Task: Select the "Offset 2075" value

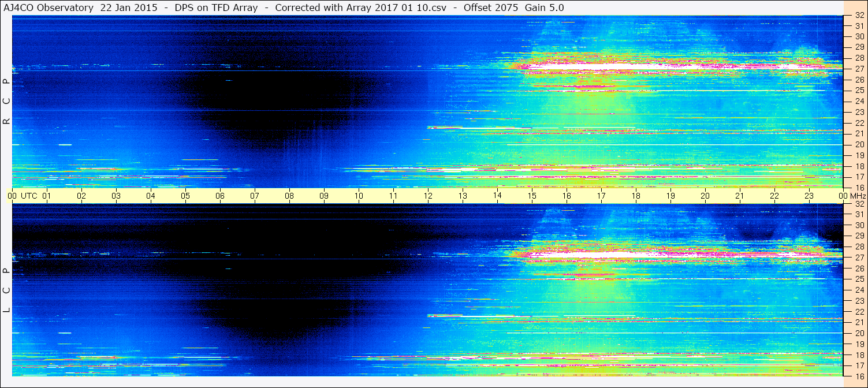Action: tap(491, 8)
